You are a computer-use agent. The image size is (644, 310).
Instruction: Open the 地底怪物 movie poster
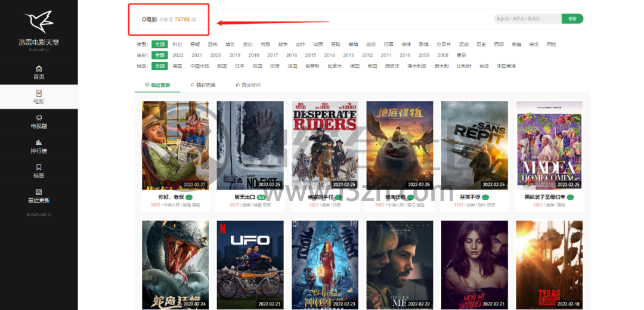tap(400, 145)
